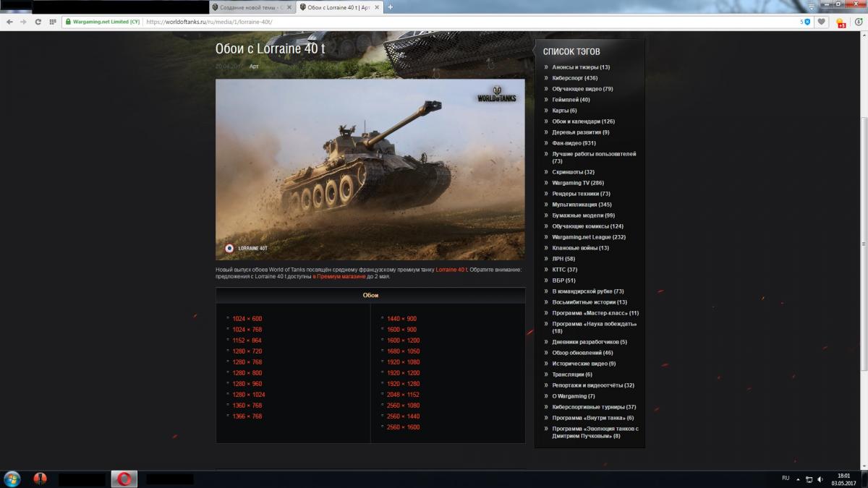868x488 pixels.
Task: Open tag Обучающее видео (79)
Action: tap(582, 89)
